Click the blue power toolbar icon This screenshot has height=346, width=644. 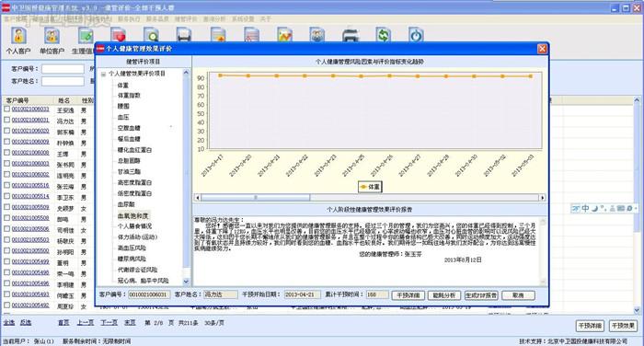[x=416, y=35]
